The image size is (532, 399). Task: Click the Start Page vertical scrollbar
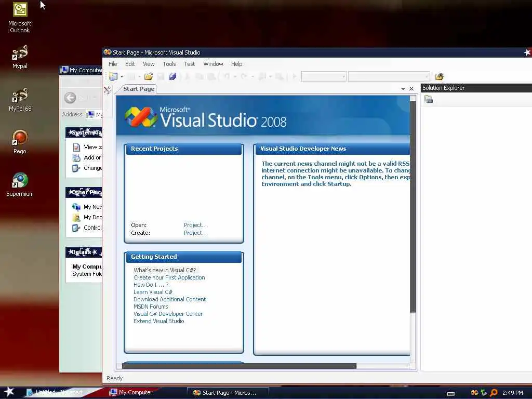tap(413, 207)
